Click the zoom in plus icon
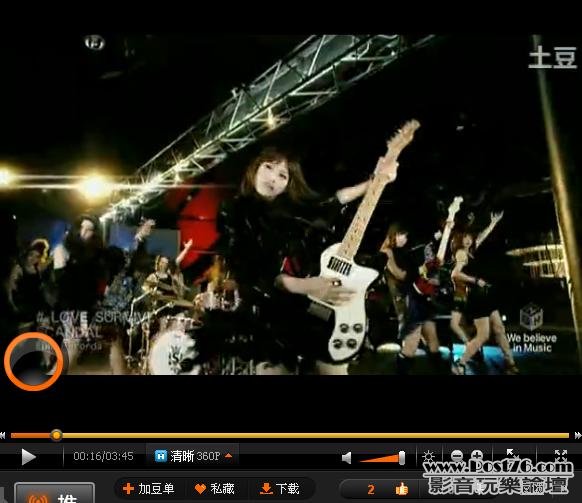582x503 pixels. click(477, 455)
